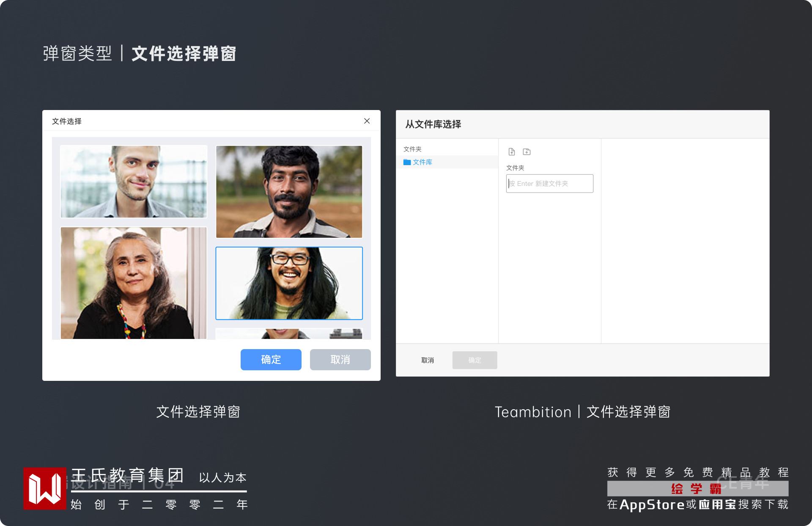Click the blue 文件库 folder icon
The height and width of the screenshot is (526, 812).
coord(407,162)
